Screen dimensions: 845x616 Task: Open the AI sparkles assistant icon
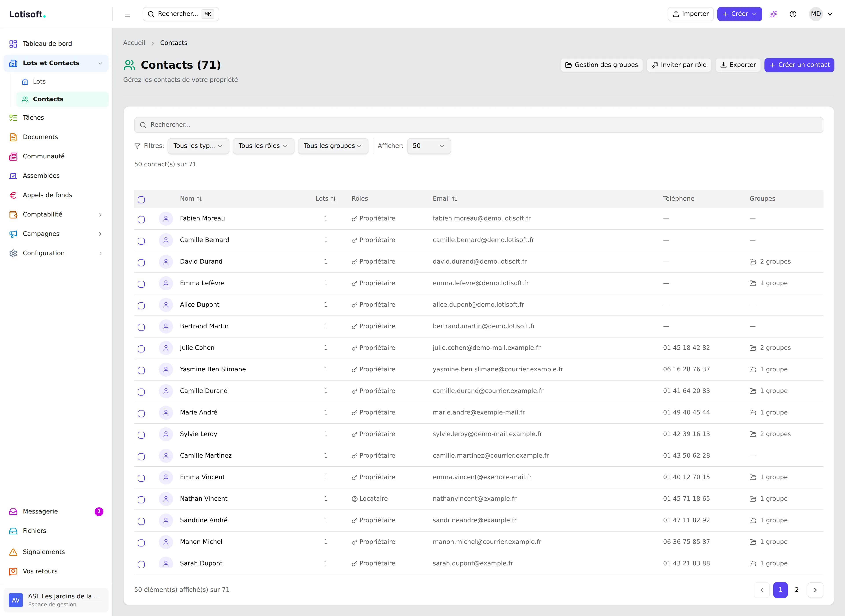(774, 14)
